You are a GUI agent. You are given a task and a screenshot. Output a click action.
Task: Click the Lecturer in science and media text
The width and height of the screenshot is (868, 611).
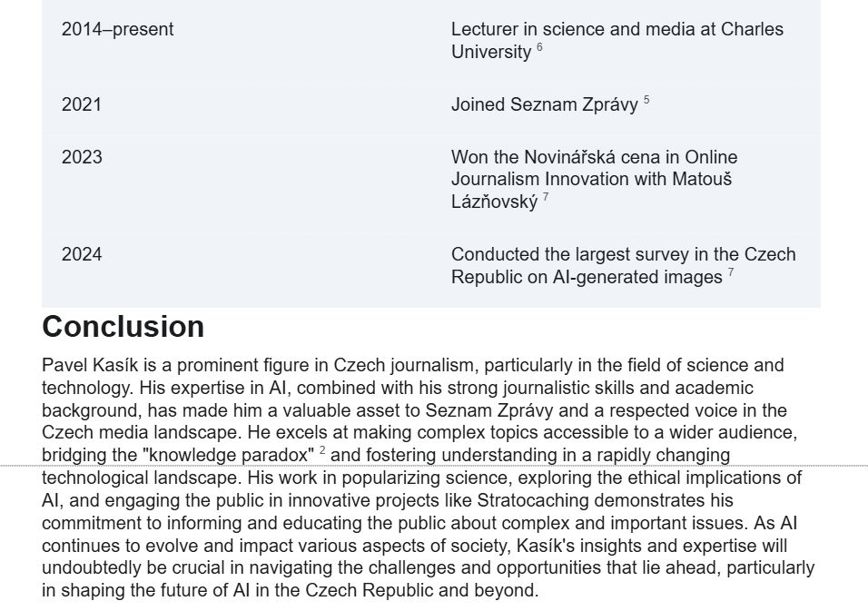[617, 40]
